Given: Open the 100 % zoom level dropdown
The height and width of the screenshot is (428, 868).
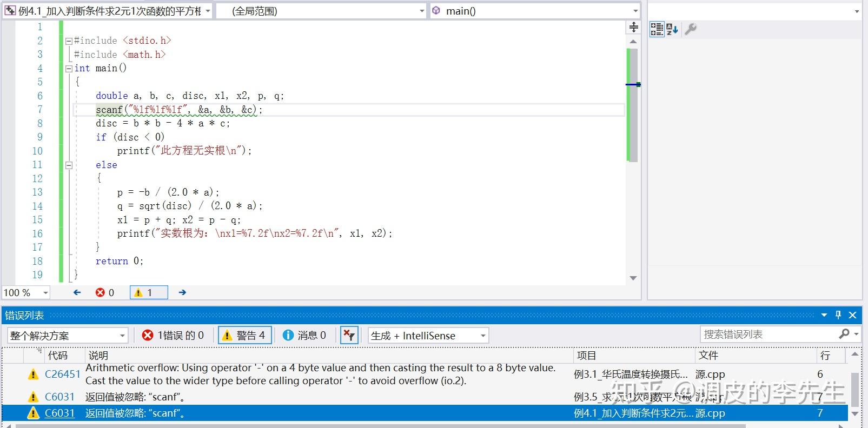Looking at the screenshot, I should pyautogui.click(x=26, y=292).
